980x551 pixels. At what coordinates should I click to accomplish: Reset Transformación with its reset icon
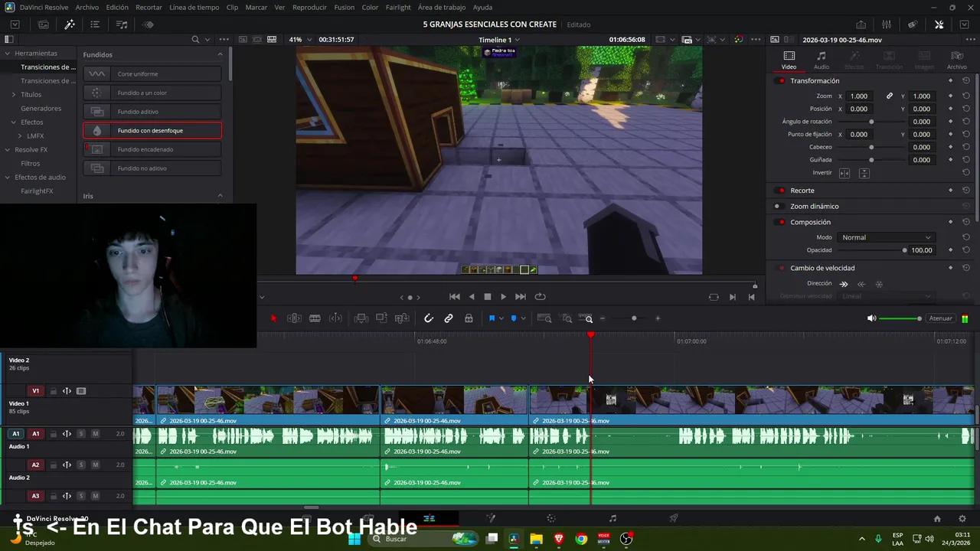pos(966,80)
